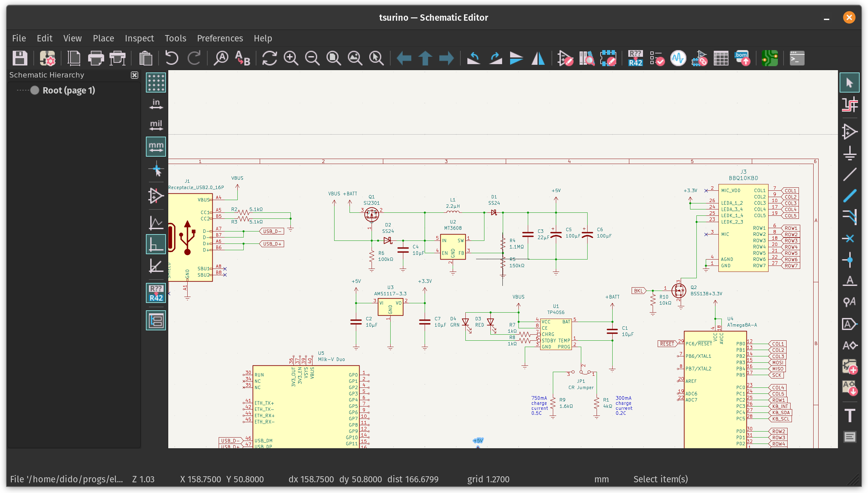868x493 pixels.
Task: Toggle grid display on canvas
Action: coord(156,83)
